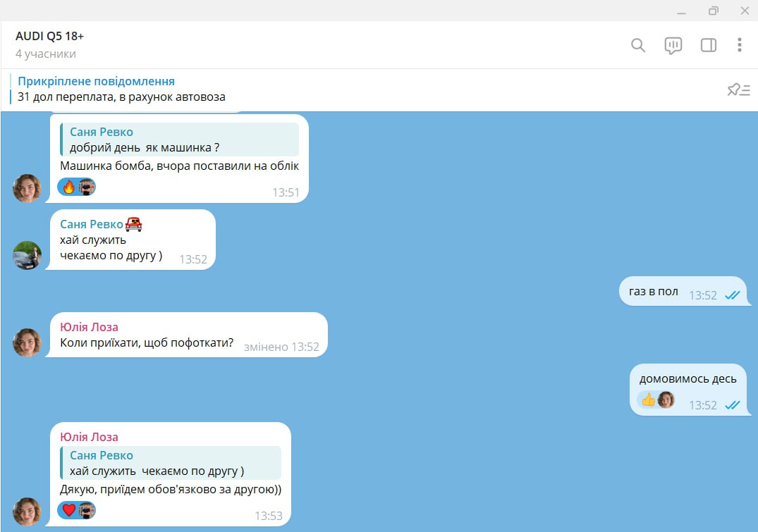The image size is (758, 532).
Task: Click the 'змінено 13:52' edited timestamp
Action: (x=281, y=347)
